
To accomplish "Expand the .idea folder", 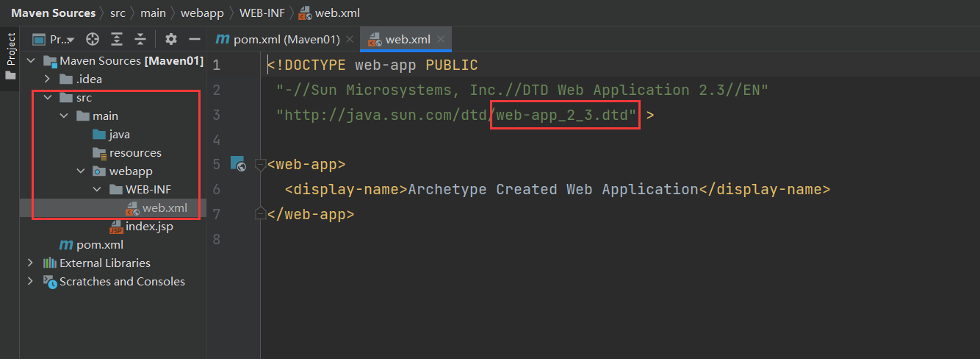I will pos(47,79).
